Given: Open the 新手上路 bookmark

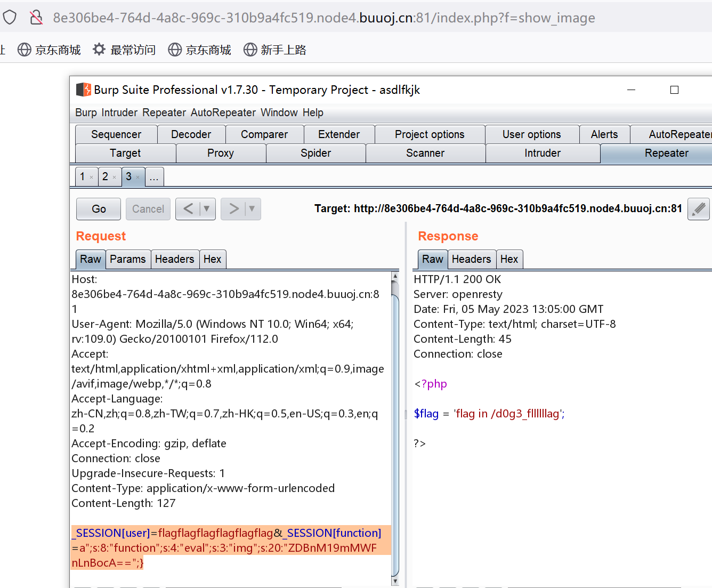Looking at the screenshot, I should point(275,50).
